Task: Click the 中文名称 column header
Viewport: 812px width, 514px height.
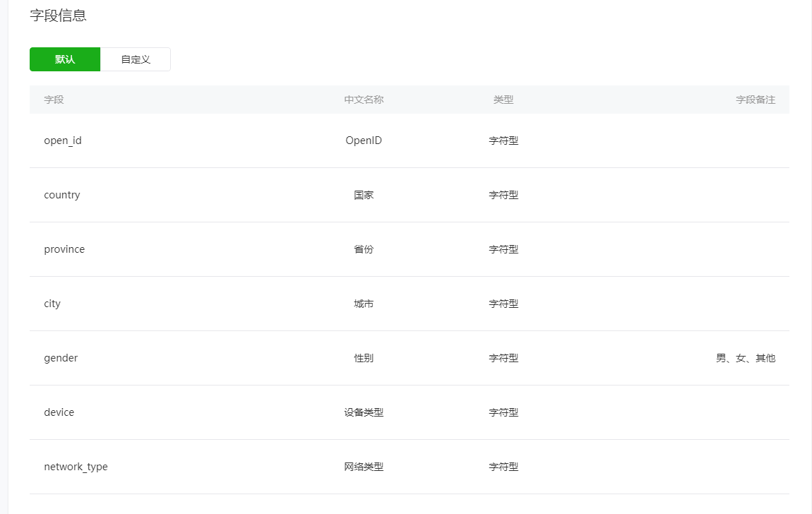Action: [x=364, y=100]
